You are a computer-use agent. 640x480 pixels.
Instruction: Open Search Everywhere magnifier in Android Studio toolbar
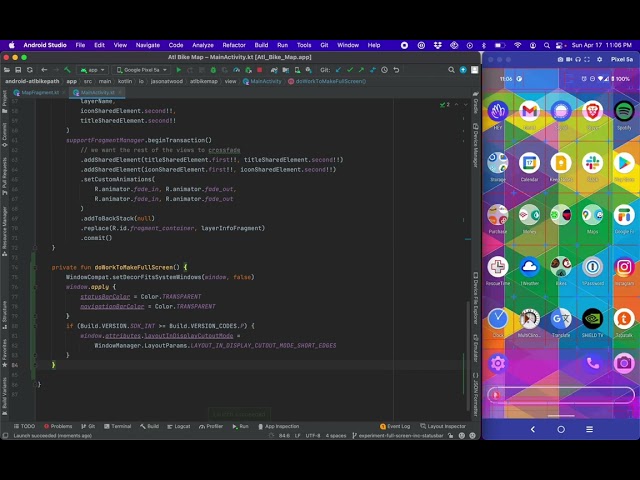(451, 70)
